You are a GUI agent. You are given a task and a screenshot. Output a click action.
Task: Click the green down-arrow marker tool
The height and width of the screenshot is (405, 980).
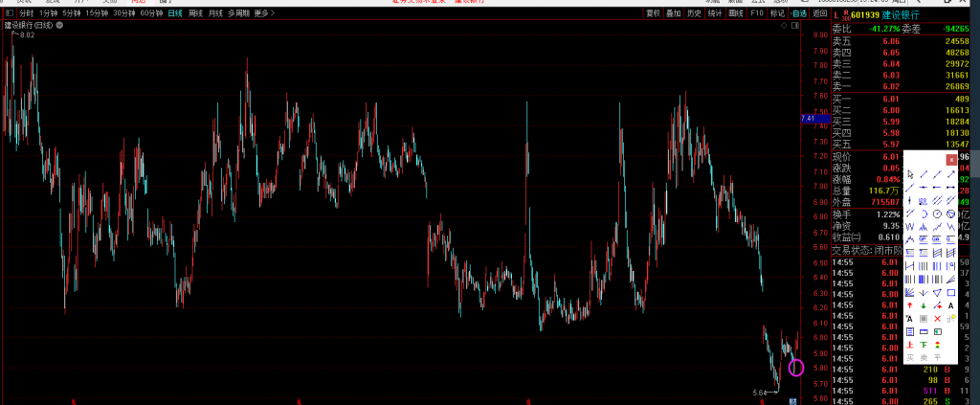924,304
